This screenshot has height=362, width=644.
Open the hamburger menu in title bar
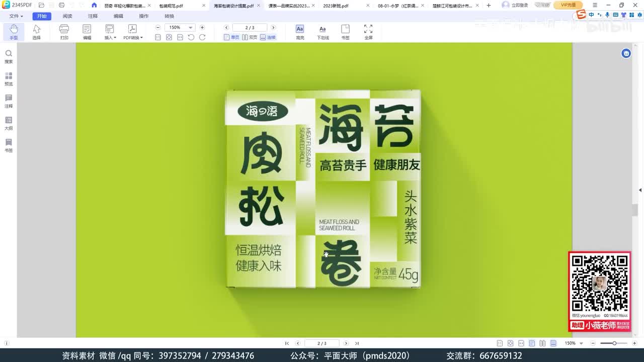pyautogui.click(x=595, y=5)
